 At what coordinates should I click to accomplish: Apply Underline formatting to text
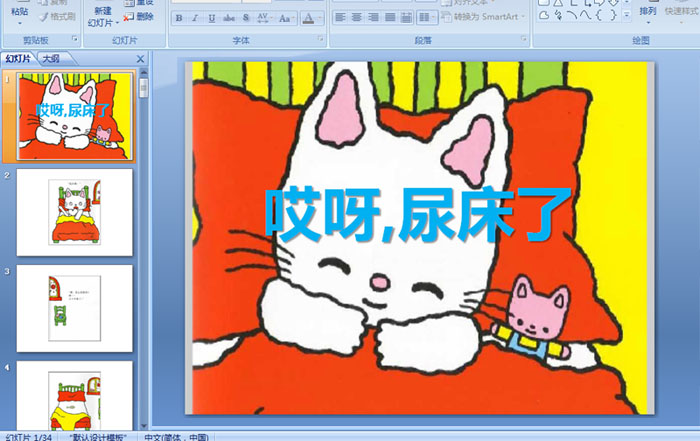tap(211, 18)
